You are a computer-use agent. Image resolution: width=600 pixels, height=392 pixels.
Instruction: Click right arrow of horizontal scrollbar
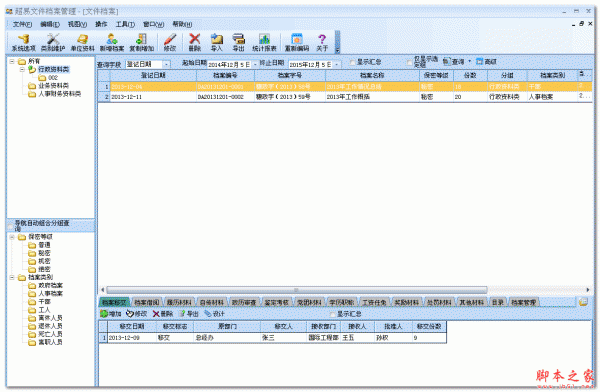click(588, 290)
